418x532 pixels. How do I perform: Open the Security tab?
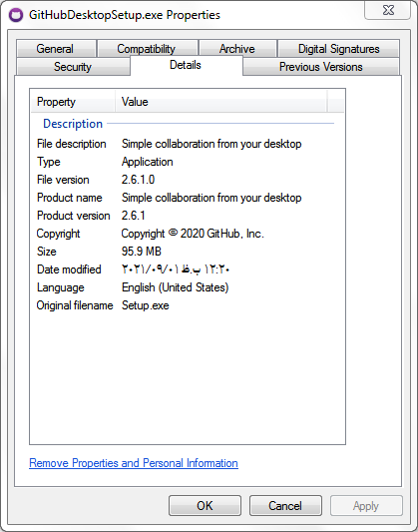point(73,67)
